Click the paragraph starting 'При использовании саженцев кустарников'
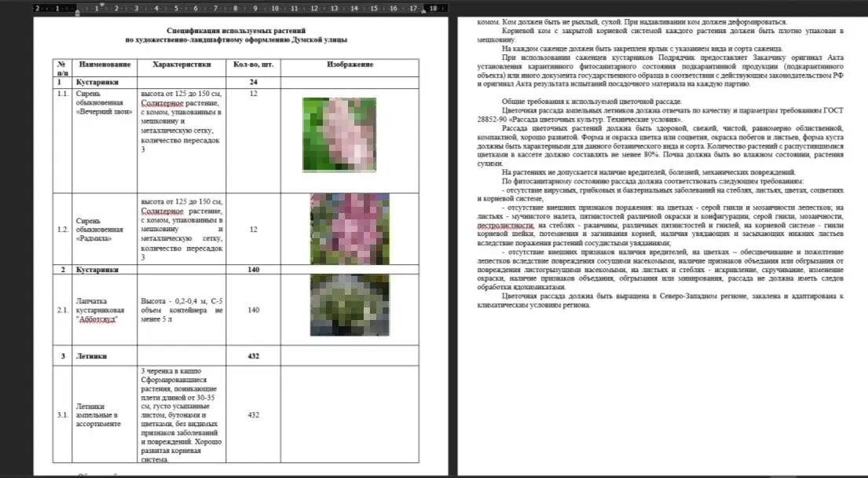868x478 pixels. 661,71
